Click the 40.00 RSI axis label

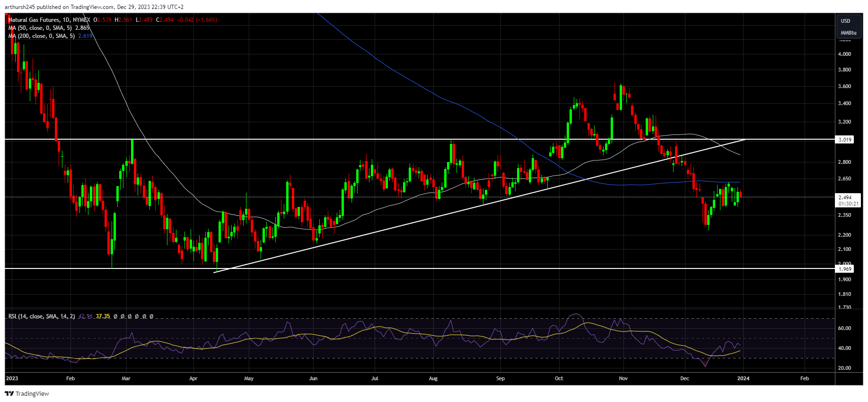click(x=844, y=348)
